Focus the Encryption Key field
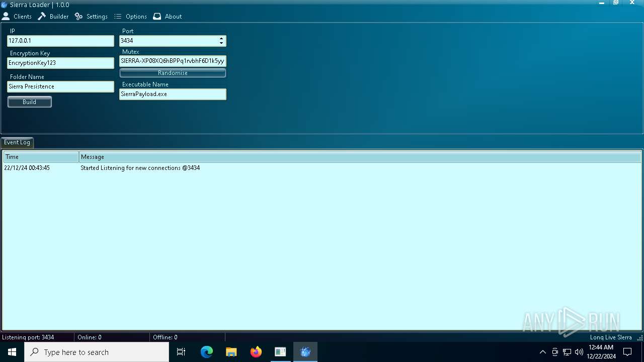This screenshot has width=644, height=362. tap(60, 63)
